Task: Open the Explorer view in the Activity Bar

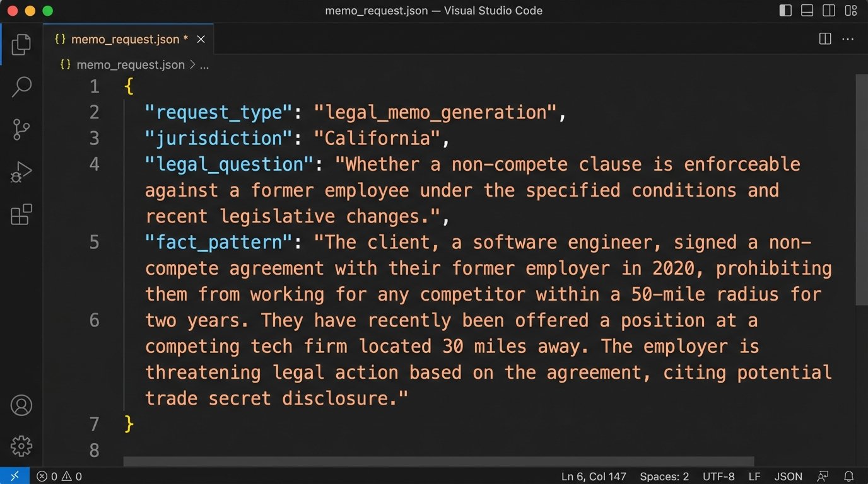Action: point(21,43)
